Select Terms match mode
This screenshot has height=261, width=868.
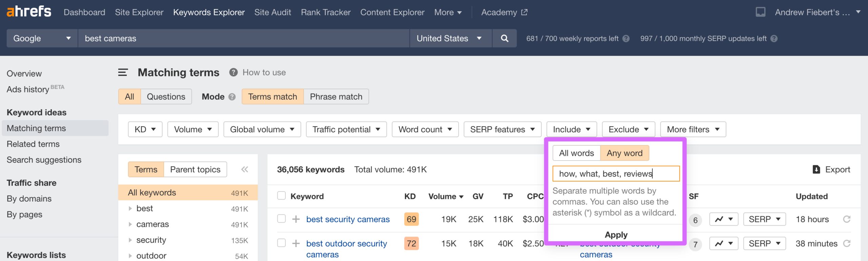pyautogui.click(x=273, y=97)
